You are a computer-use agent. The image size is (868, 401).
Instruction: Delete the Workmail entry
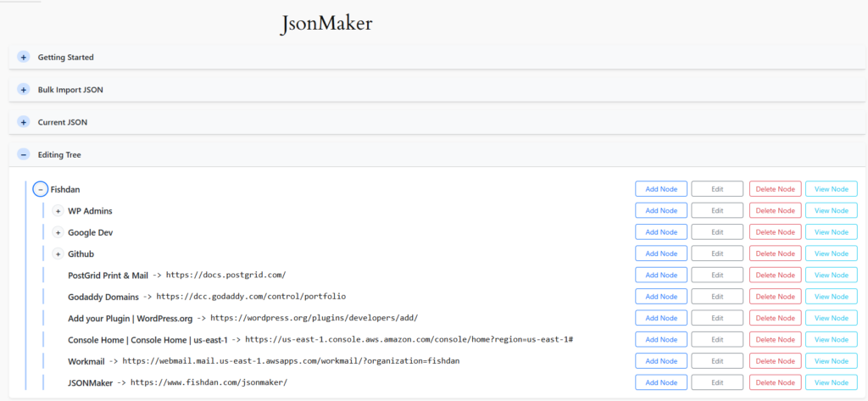point(775,361)
